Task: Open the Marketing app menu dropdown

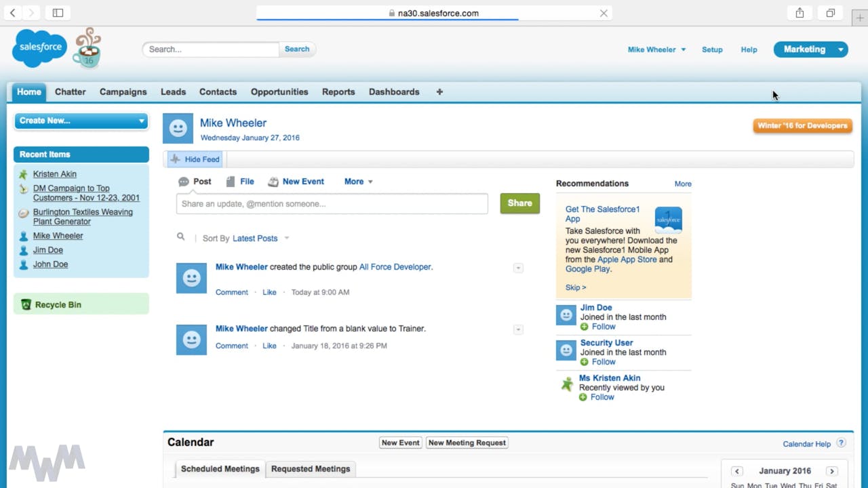Action: [841, 49]
